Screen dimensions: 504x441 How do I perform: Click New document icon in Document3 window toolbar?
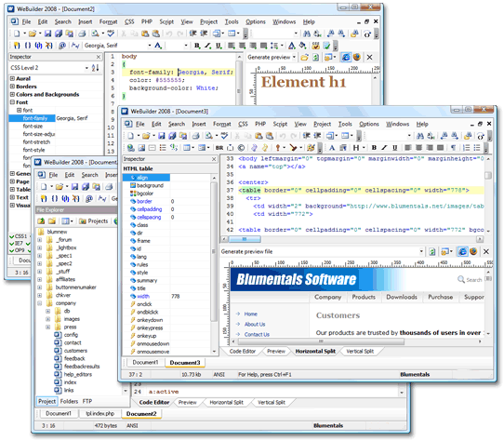click(130, 136)
